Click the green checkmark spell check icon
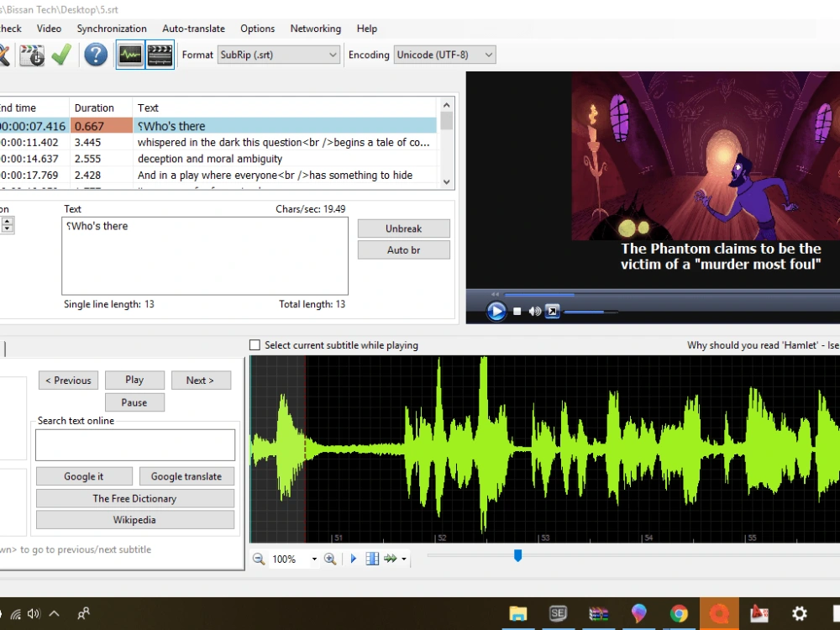 [x=61, y=55]
